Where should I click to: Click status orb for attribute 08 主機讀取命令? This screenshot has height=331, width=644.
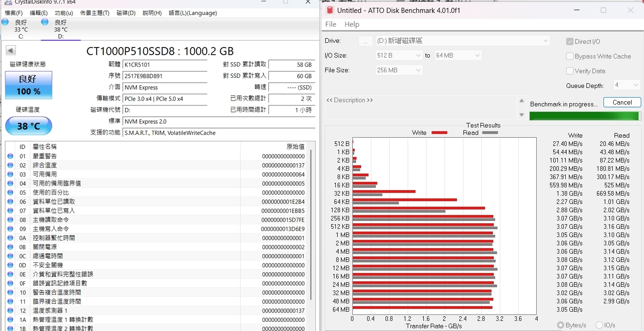[11, 220]
